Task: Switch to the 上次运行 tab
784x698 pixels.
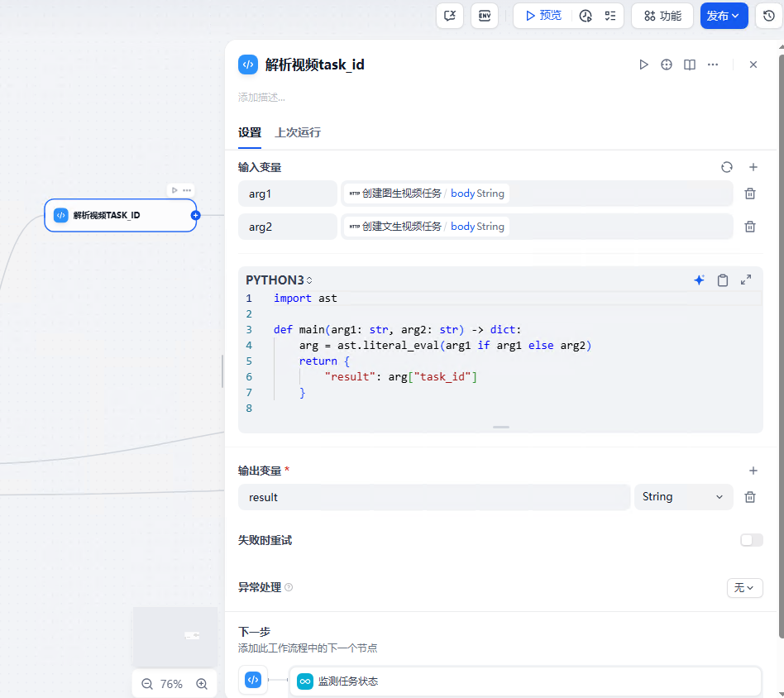Action: pyautogui.click(x=298, y=132)
